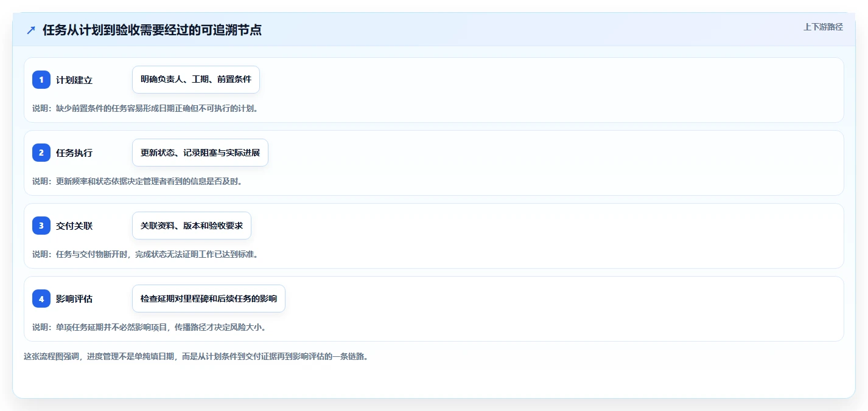
Task: Select the title 任务从计划到验收需要经过的可追溯节点
Action: pyautogui.click(x=152, y=30)
